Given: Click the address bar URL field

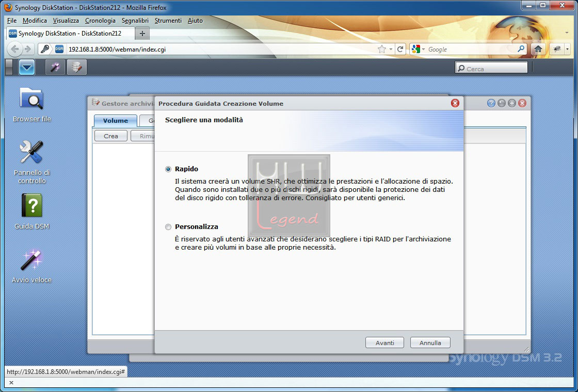Looking at the screenshot, I should tap(221, 50).
